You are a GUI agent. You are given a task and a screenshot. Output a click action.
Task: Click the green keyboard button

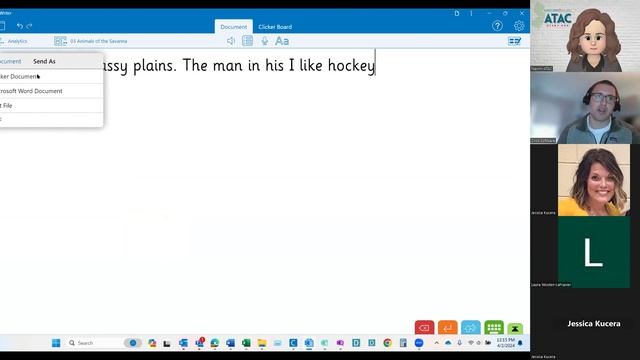point(494,328)
